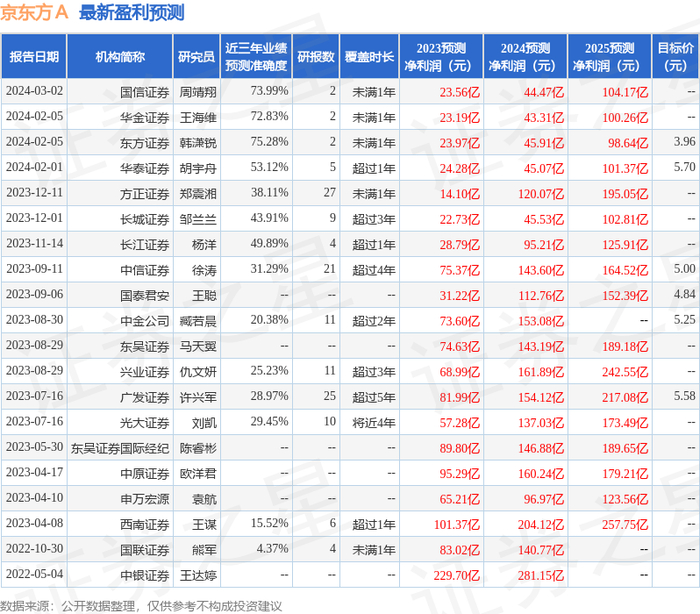This screenshot has width=700, height=614.
Task: Click the 报告日期 column header
Action: pyautogui.click(x=34, y=57)
